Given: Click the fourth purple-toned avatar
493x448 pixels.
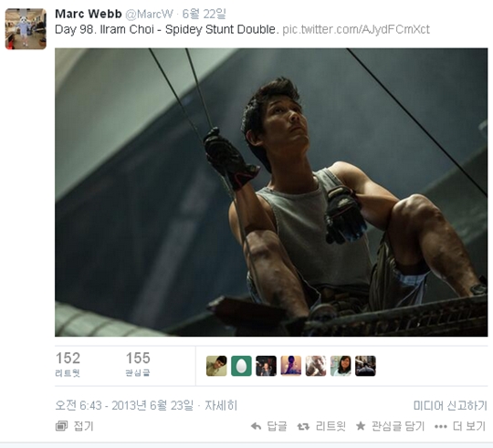Looking at the screenshot, I should pyautogui.click(x=291, y=366).
